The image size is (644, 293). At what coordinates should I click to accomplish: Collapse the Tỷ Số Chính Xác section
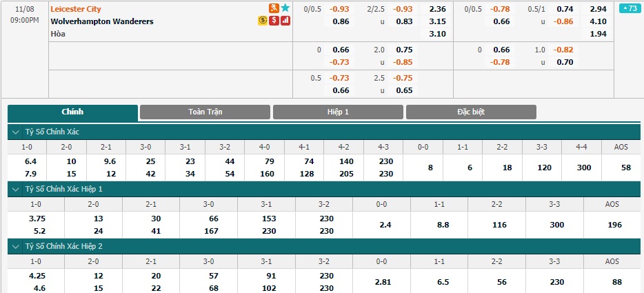tap(16, 132)
